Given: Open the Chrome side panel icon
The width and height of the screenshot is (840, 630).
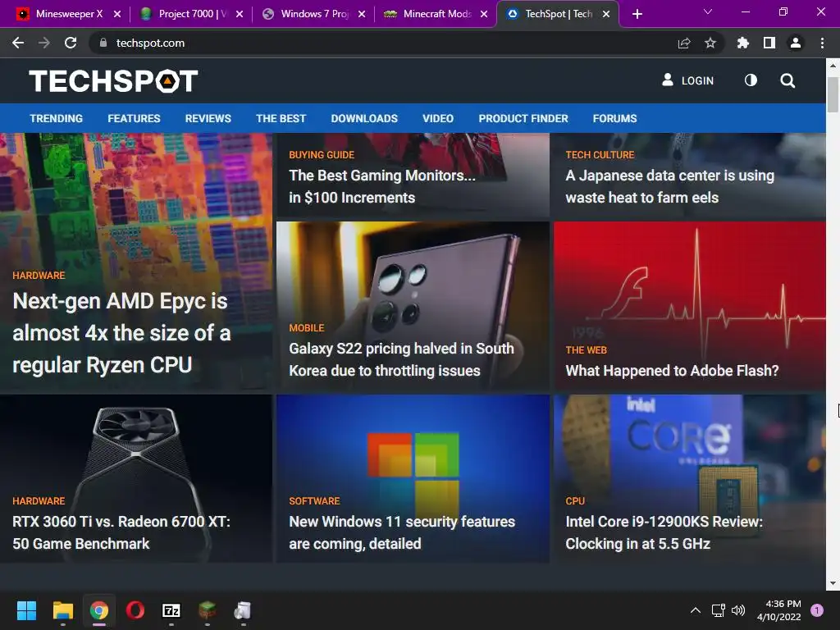Looking at the screenshot, I should pyautogui.click(x=769, y=43).
